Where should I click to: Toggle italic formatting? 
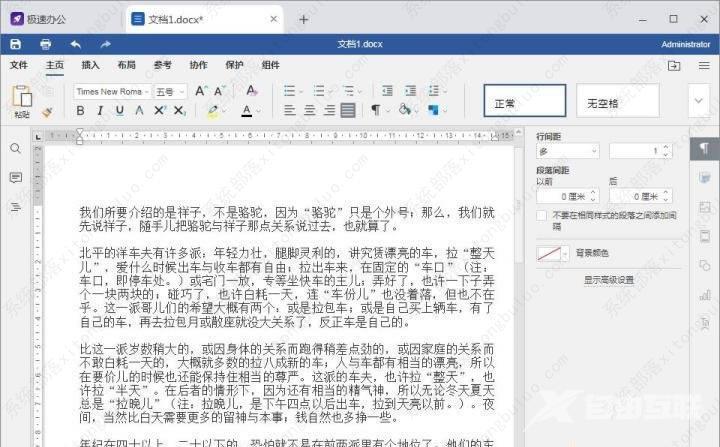[x=100, y=110]
